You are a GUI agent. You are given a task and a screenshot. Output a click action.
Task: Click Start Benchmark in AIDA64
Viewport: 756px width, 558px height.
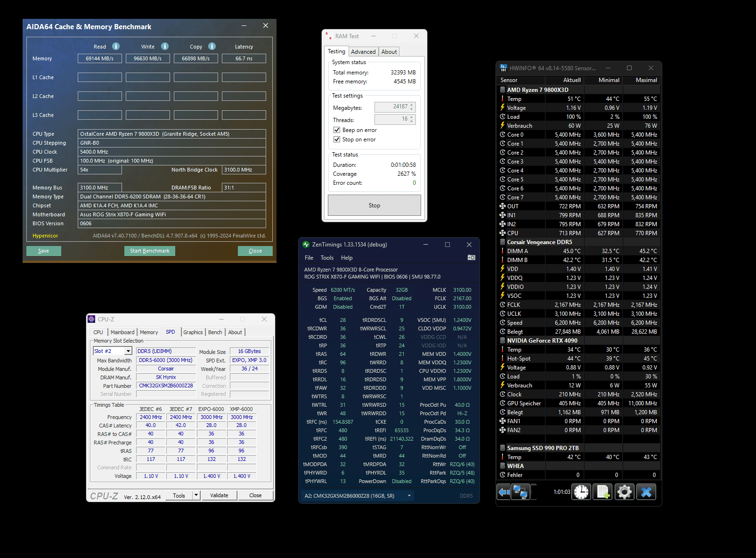tap(150, 251)
